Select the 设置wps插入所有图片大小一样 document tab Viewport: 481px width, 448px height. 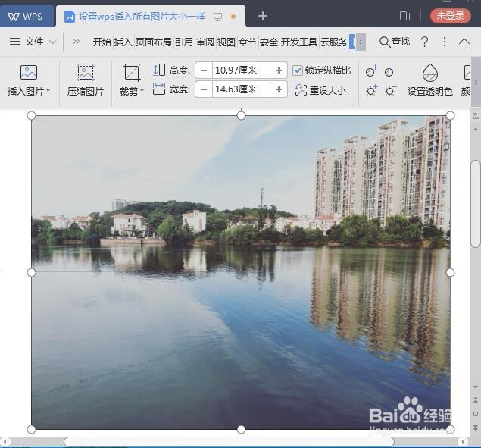click(x=142, y=16)
